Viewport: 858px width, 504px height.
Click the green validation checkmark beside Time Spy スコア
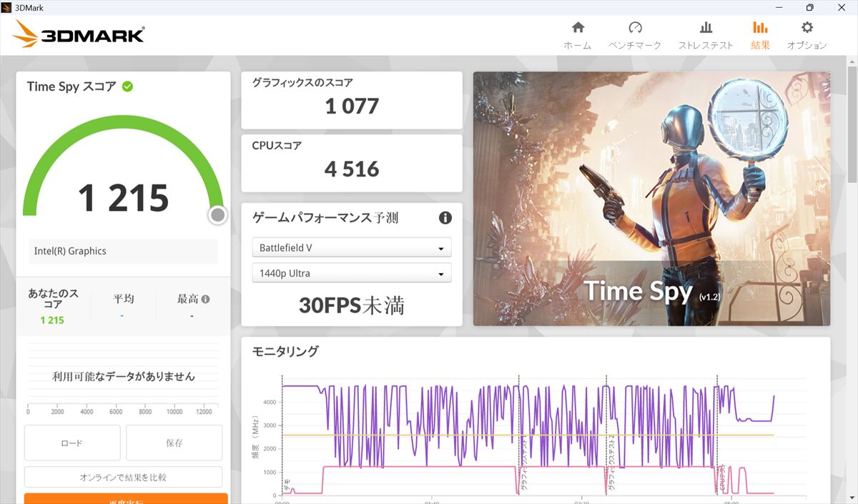pyautogui.click(x=127, y=87)
